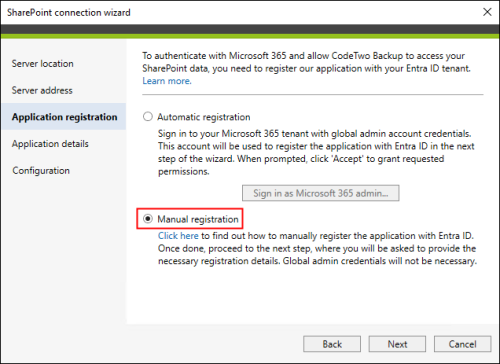
Task: Go to the Server address step
Action: (x=42, y=90)
